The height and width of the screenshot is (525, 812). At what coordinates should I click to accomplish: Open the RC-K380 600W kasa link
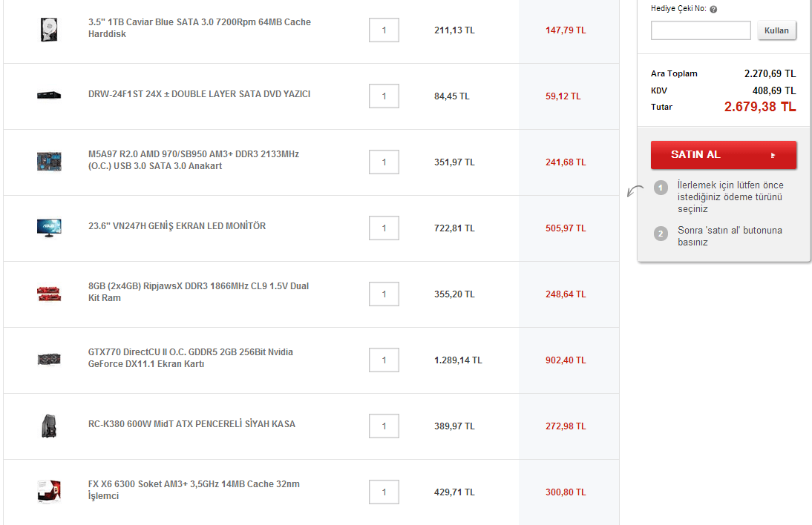191,424
